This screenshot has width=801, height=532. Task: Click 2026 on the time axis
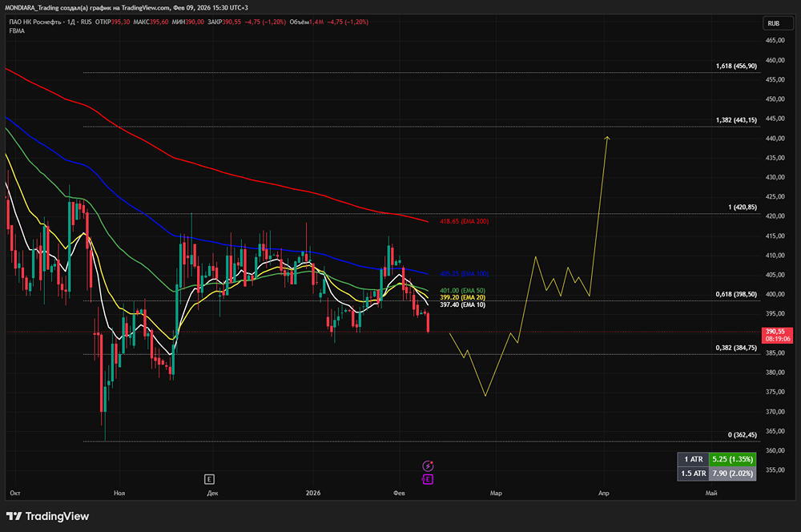[x=312, y=494]
